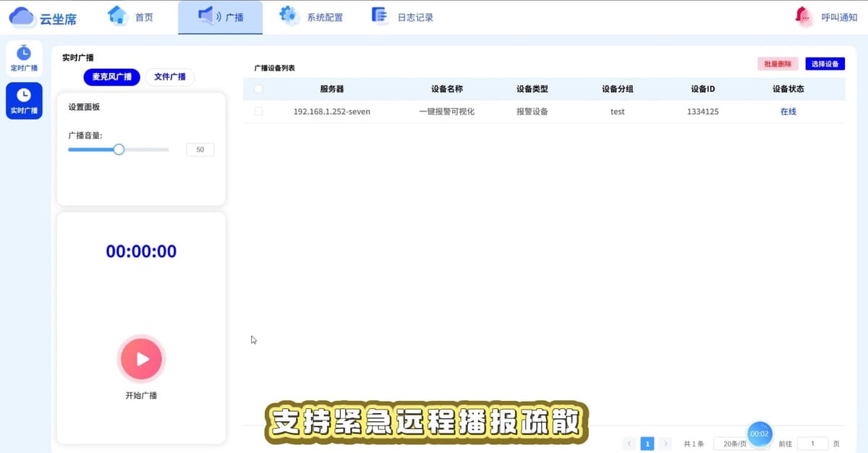Click the 设备ID column header

point(703,89)
